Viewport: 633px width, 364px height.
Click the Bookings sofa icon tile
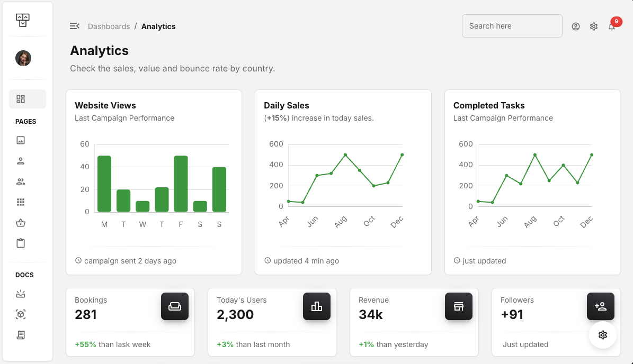(x=175, y=306)
